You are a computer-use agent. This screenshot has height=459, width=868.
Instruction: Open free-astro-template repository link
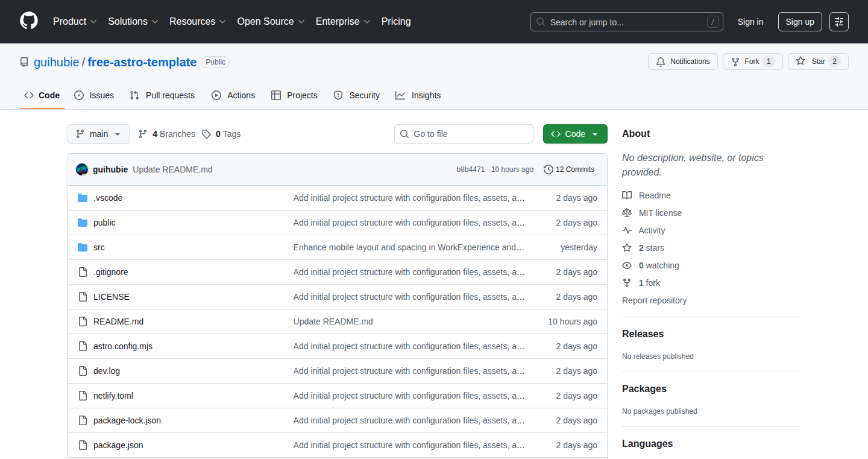pos(142,62)
